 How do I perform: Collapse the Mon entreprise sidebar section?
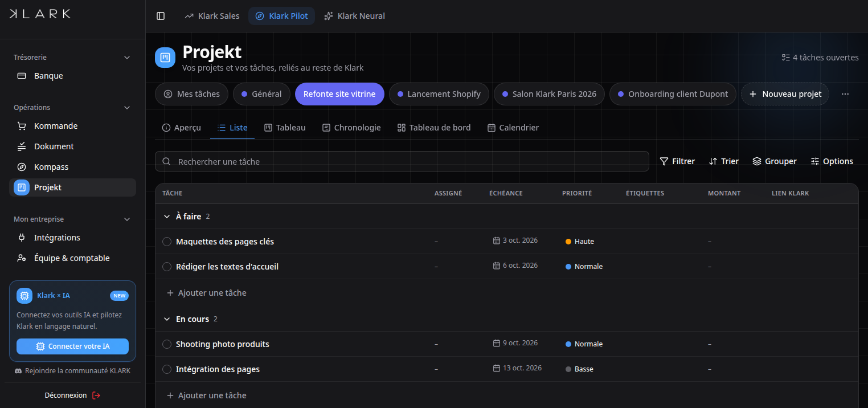[127, 219]
